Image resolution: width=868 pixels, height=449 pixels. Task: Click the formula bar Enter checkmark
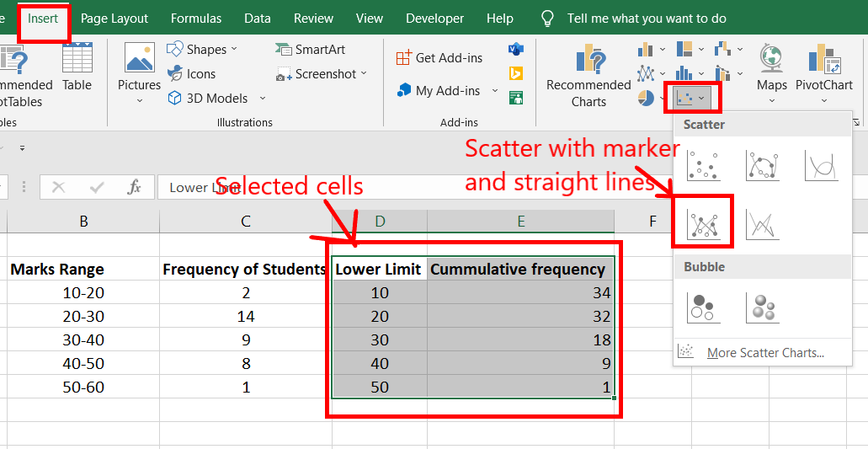[96, 188]
